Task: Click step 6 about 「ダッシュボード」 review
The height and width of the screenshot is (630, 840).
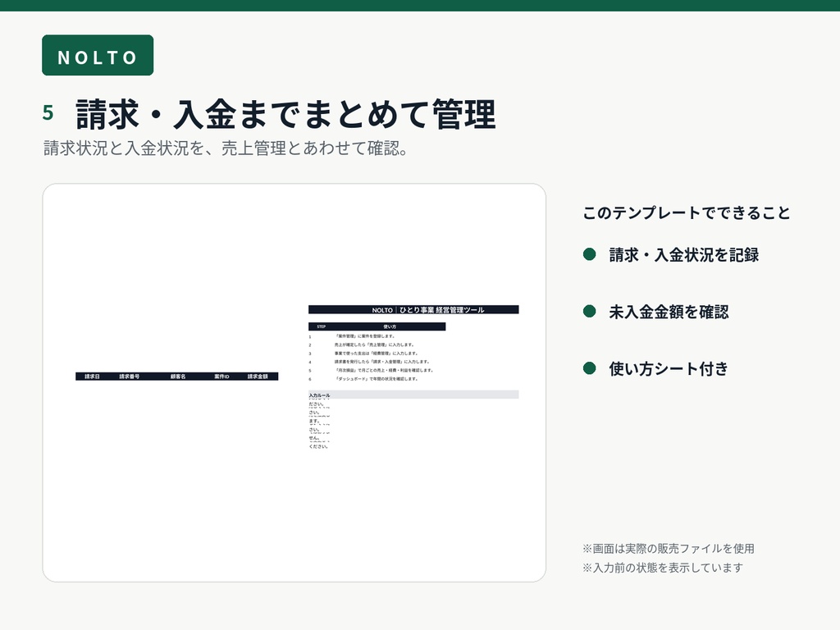Action: pos(377,379)
